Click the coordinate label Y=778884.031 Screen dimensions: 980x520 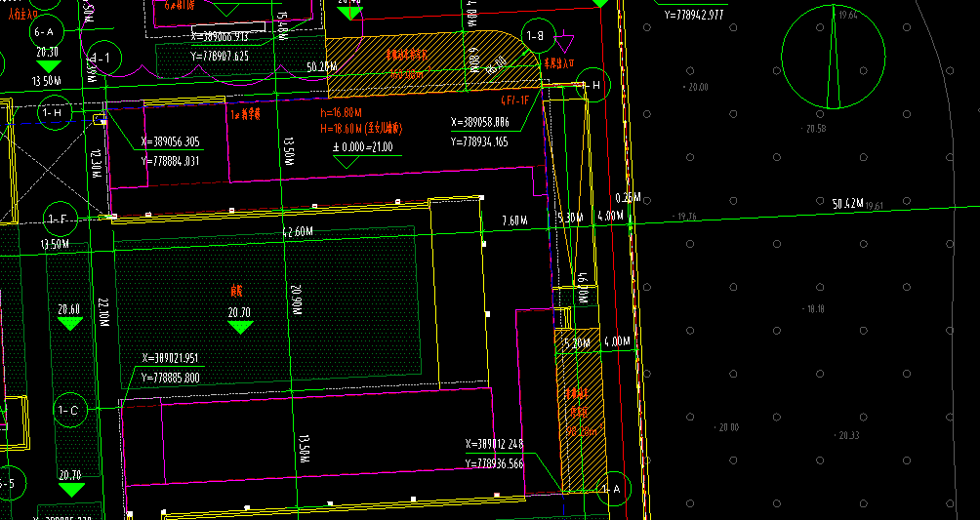171,161
